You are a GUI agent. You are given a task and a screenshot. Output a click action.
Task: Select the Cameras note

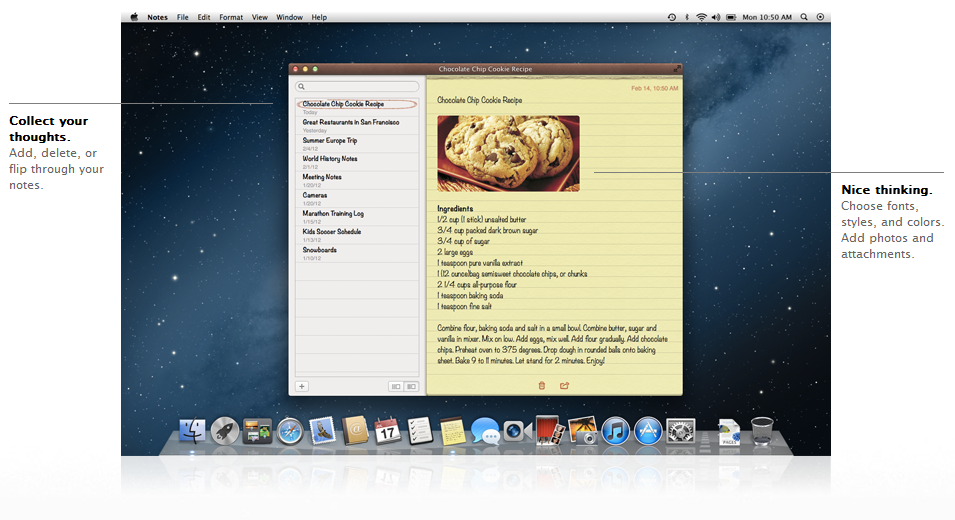358,199
